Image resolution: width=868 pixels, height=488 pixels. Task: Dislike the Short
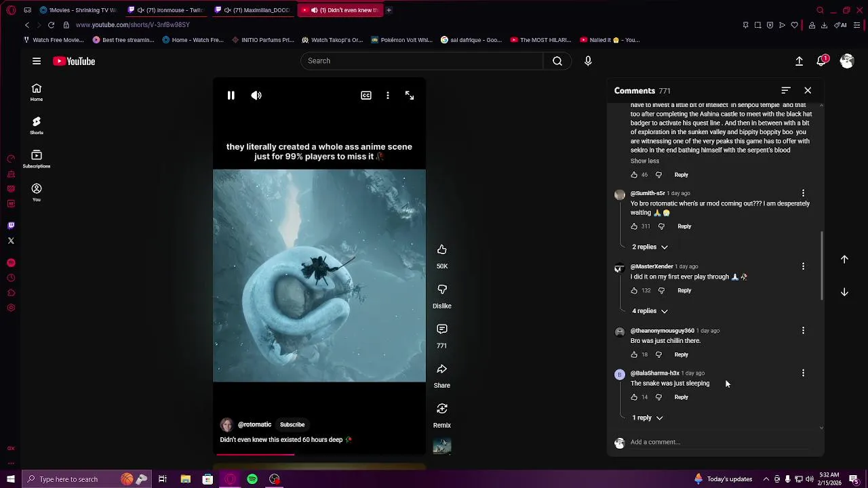point(442,289)
